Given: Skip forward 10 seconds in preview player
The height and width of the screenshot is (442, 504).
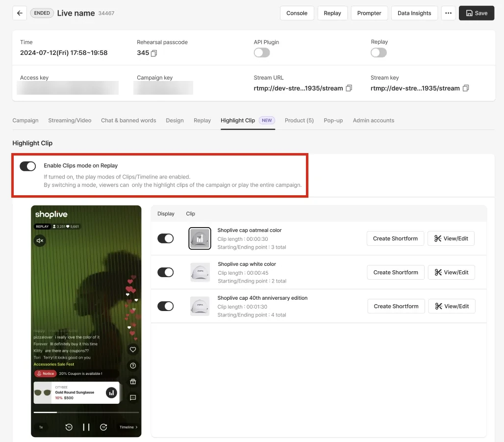Looking at the screenshot, I should pos(103,427).
